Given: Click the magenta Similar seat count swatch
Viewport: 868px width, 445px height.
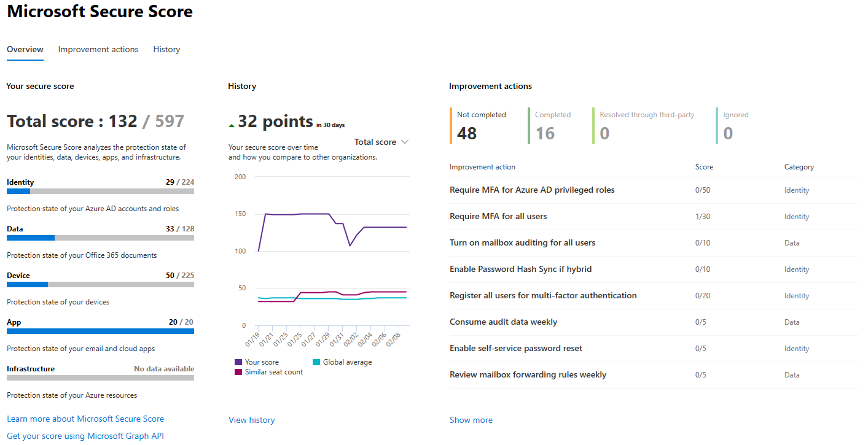Looking at the screenshot, I should click(x=238, y=372).
